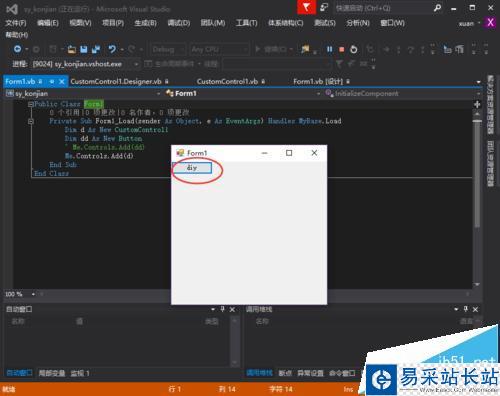The height and width of the screenshot is (396, 500).
Task: Click the Navigate Backward arrow icon
Action: [x=17, y=49]
